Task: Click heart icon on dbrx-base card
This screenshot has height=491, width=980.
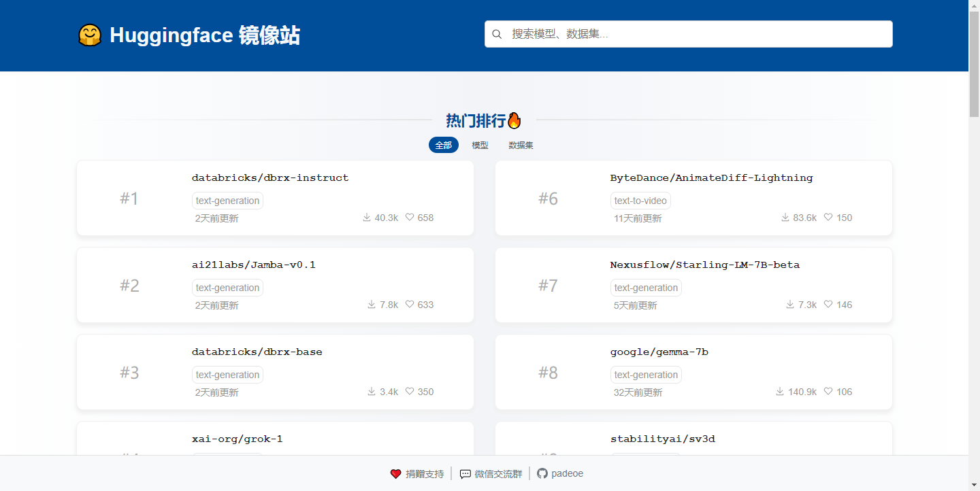Action: (x=410, y=392)
